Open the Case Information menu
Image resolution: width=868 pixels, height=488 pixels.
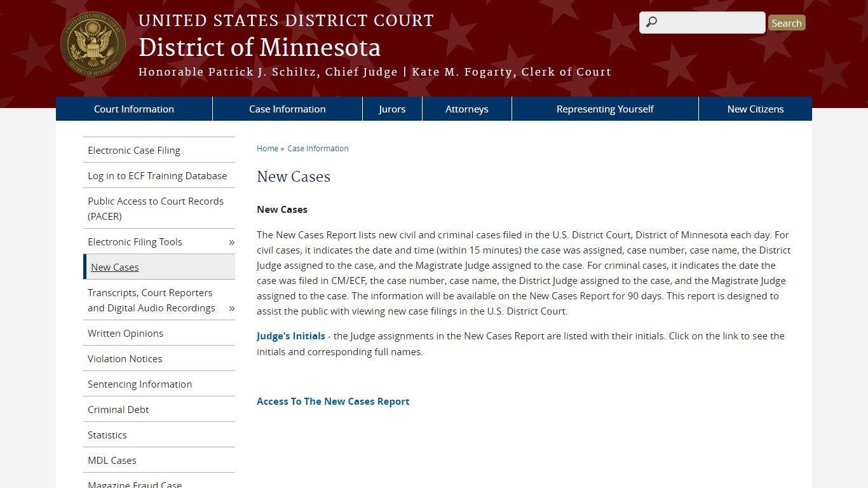[287, 109]
